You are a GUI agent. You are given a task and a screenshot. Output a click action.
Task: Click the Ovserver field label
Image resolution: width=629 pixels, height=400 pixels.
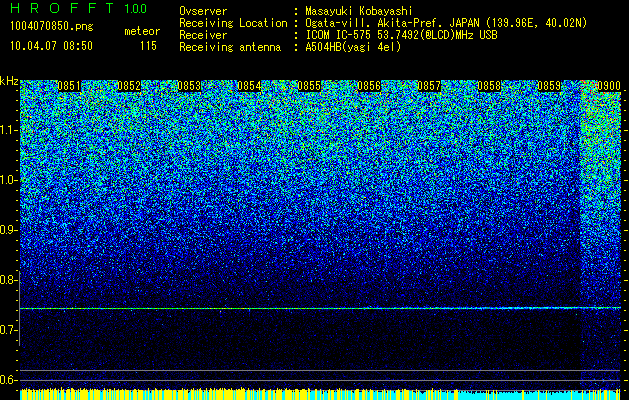(203, 11)
